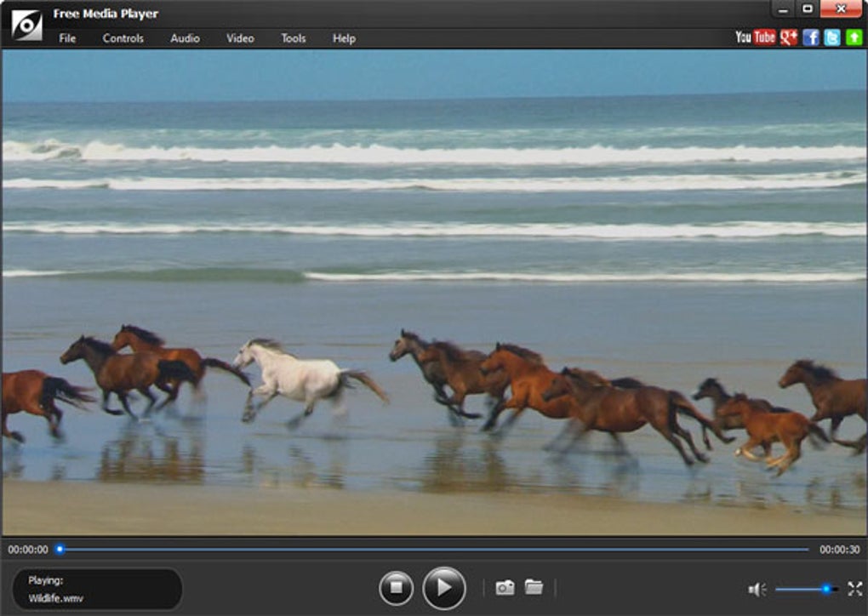Open the Controls menu
The width and height of the screenshot is (868, 616).
(x=123, y=38)
